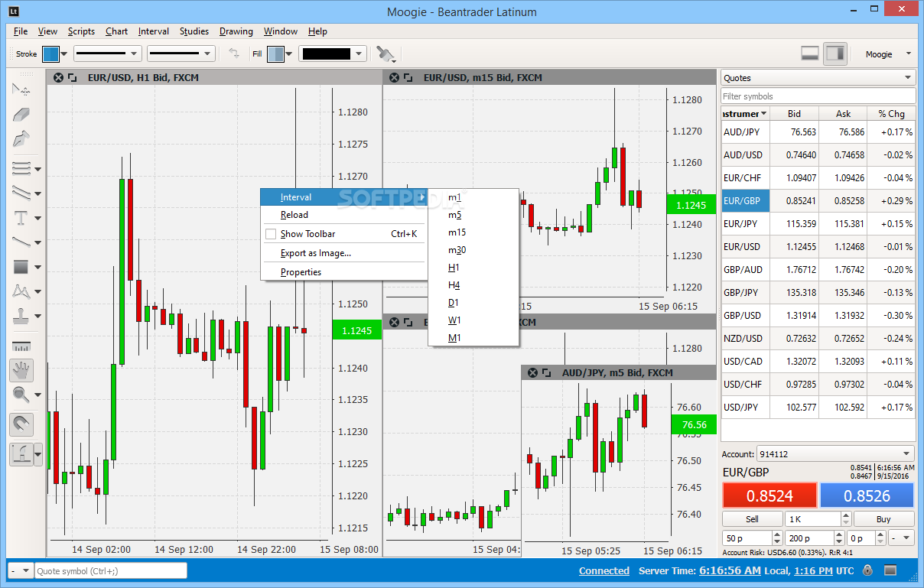
Task: Select the m15 interval from the submenu
Action: pos(473,232)
